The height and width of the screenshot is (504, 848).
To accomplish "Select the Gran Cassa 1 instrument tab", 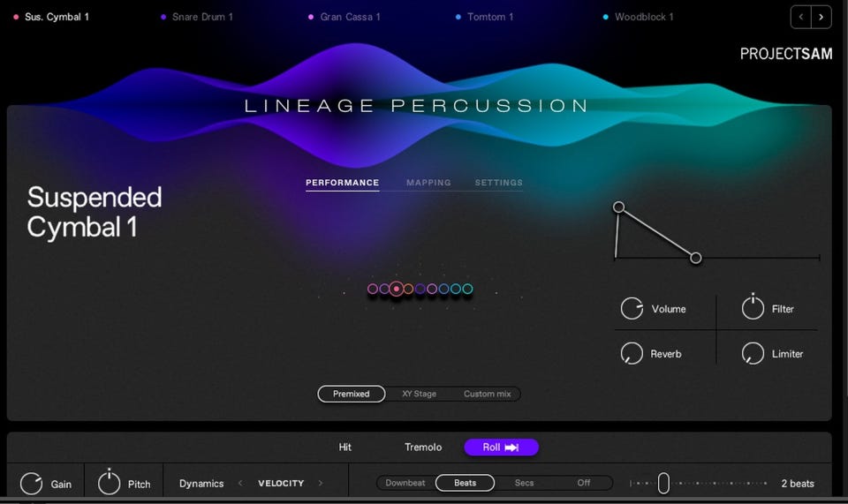I will pyautogui.click(x=344, y=17).
